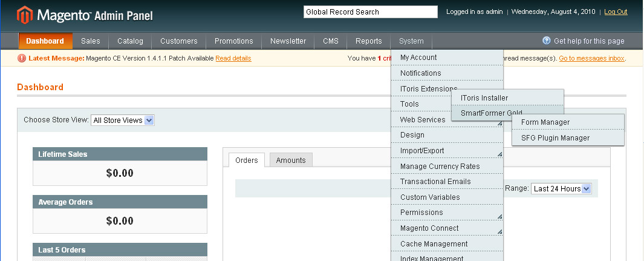This screenshot has height=261, width=644.
Task: Open the Dashboard menu tab
Action: click(45, 41)
